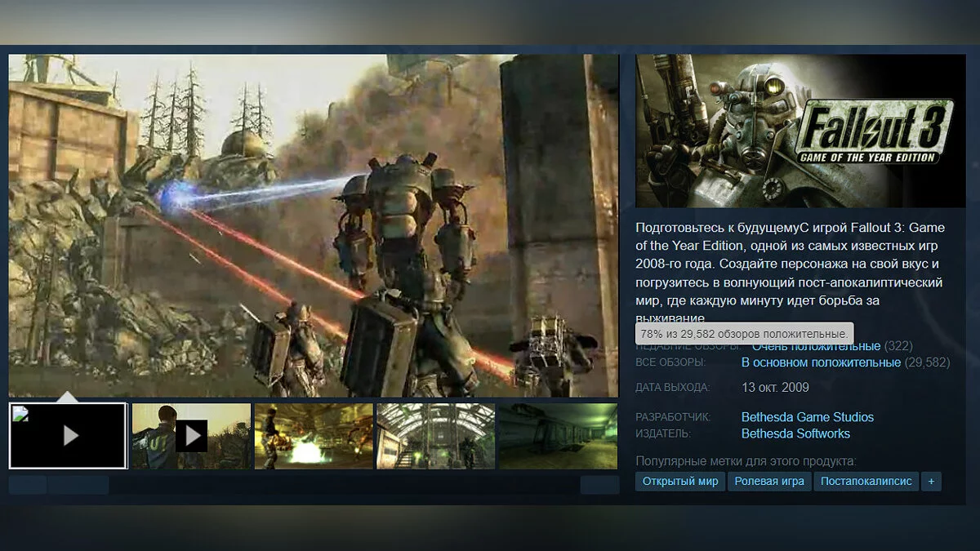Click the main power armor battle screenshot
This screenshot has width=980, height=551.
point(314,225)
